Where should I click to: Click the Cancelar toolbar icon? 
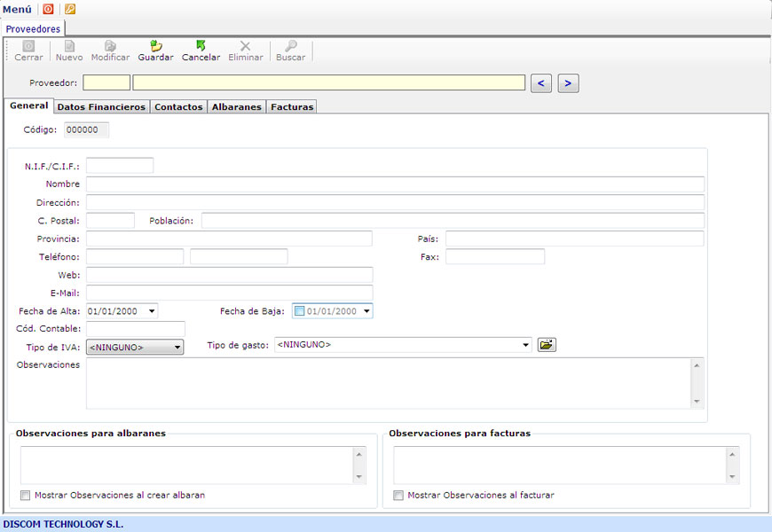201,46
